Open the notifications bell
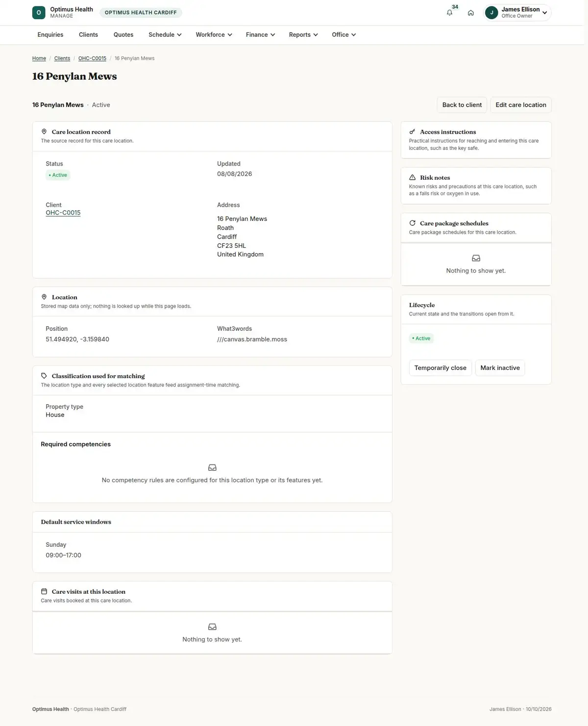Image resolution: width=588 pixels, height=726 pixels. pos(449,13)
